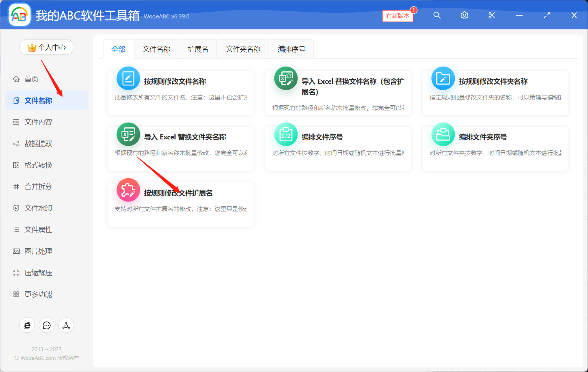Select the 按规则修改文件夹名称 folder icon
This screenshot has width=588, height=372.
pyautogui.click(x=443, y=78)
